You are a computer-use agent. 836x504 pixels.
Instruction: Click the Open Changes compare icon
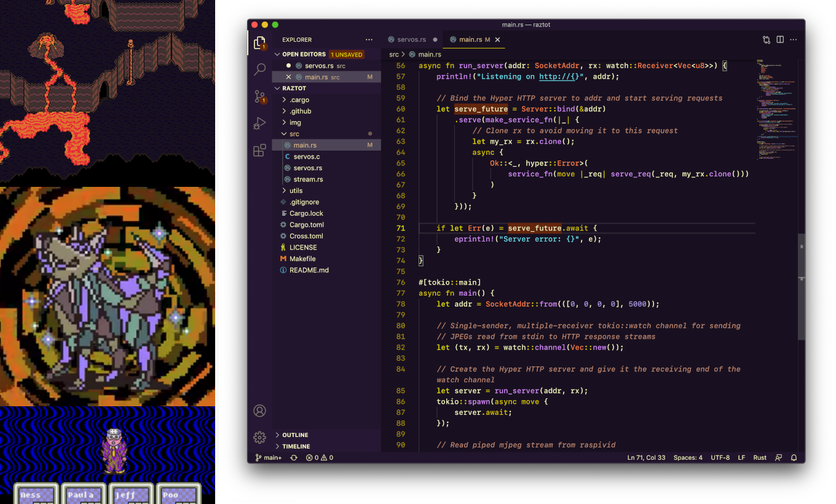click(767, 39)
